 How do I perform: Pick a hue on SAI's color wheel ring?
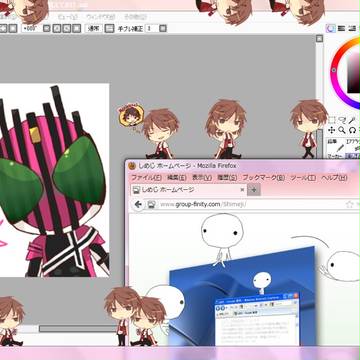click(335, 71)
